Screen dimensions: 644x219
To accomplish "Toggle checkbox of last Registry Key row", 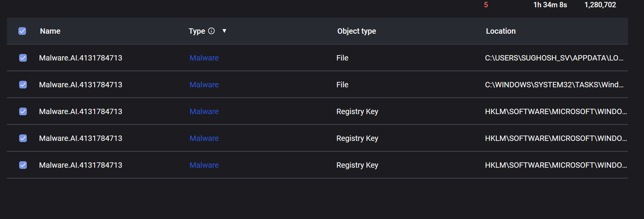I will (x=23, y=165).
